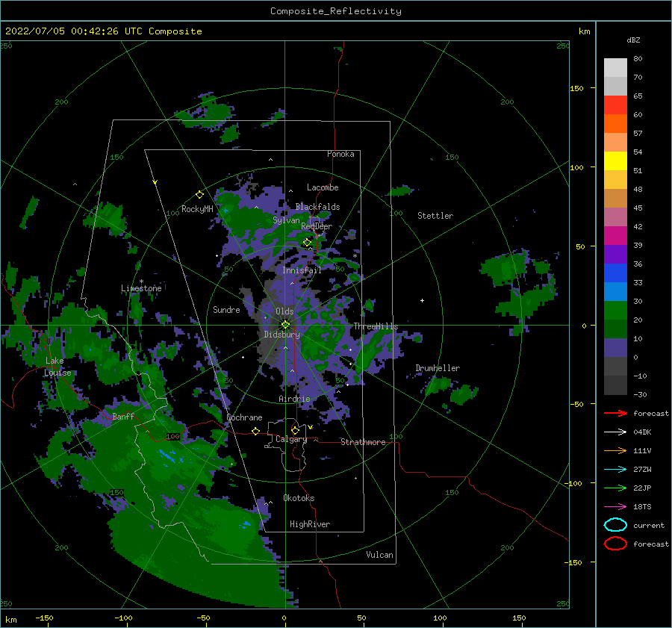This screenshot has height=628, width=672.
Task: Click the green 22JP arrow icon
Action: tap(615, 488)
